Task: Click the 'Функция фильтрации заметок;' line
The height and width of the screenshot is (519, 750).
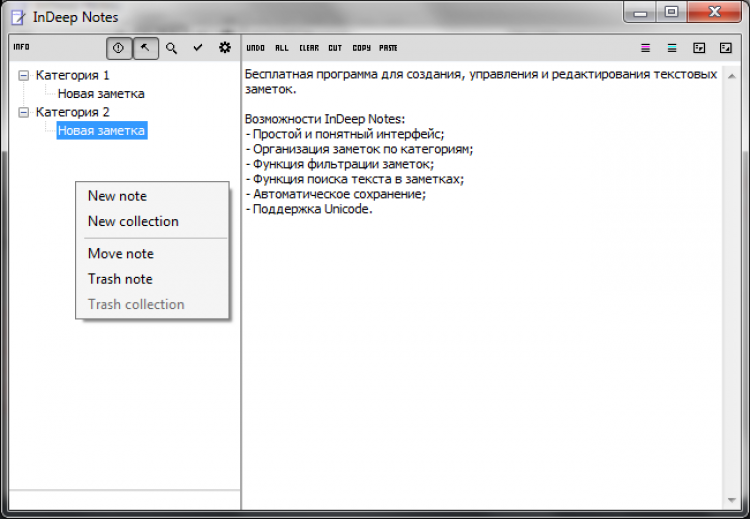Action: (340, 164)
